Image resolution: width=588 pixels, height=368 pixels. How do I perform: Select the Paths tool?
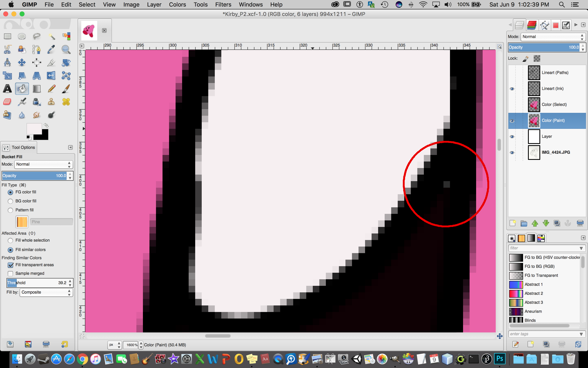37,49
